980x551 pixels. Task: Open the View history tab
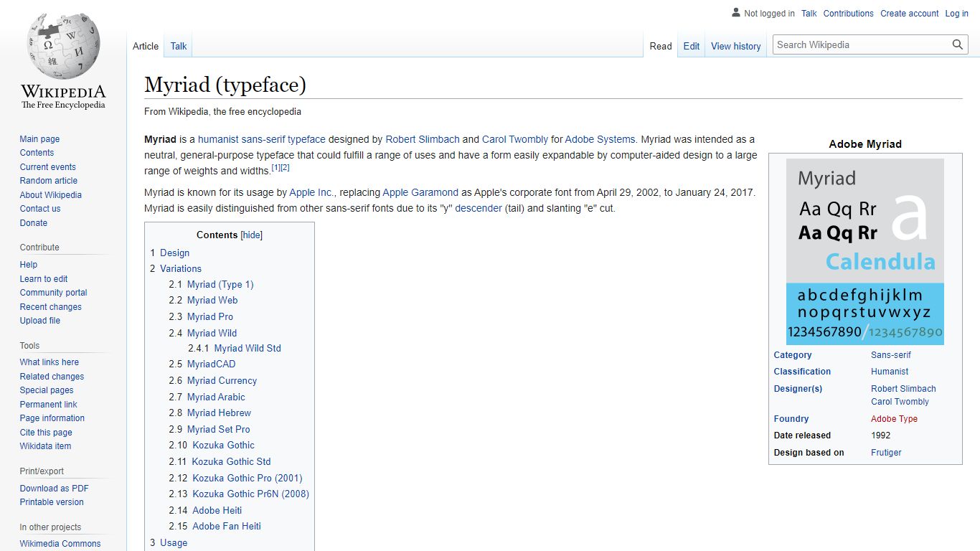736,46
